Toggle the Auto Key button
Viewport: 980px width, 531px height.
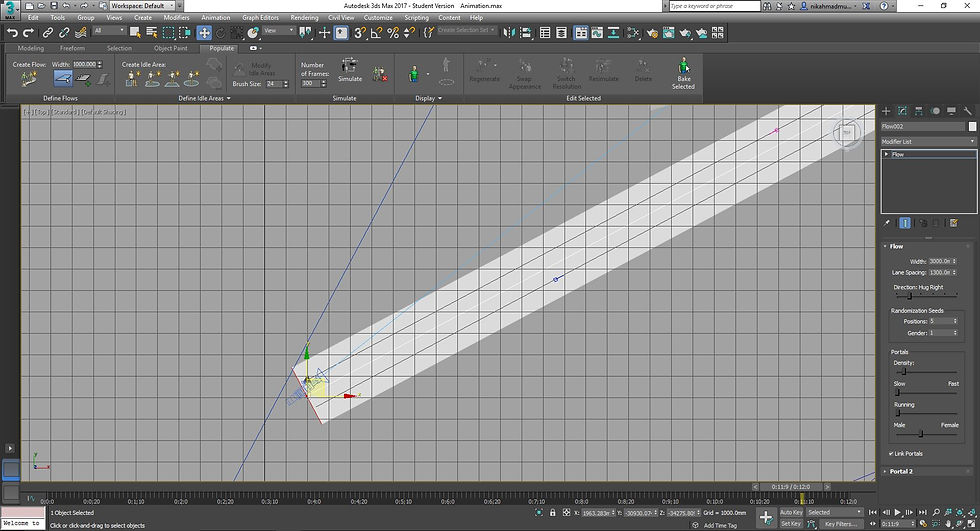pyautogui.click(x=791, y=512)
